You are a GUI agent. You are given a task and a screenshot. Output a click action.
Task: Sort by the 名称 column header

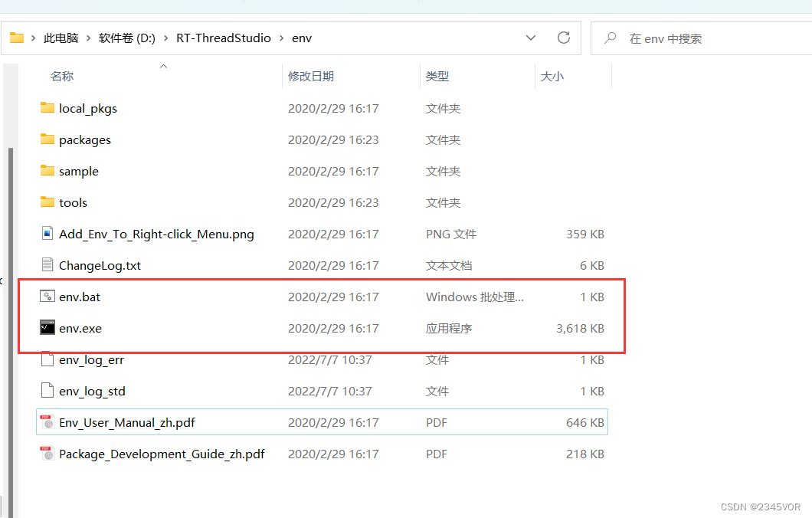pyautogui.click(x=61, y=76)
